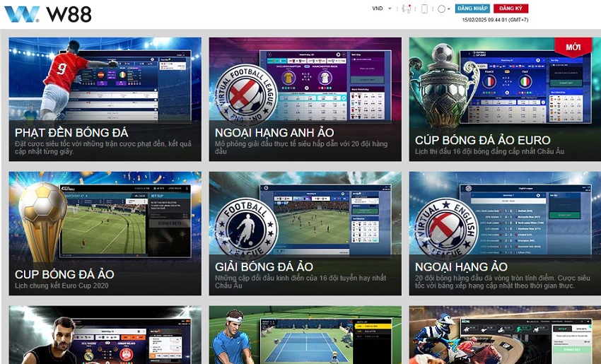Click the Football League player badge
The width and height of the screenshot is (601, 364).
pyautogui.click(x=245, y=229)
